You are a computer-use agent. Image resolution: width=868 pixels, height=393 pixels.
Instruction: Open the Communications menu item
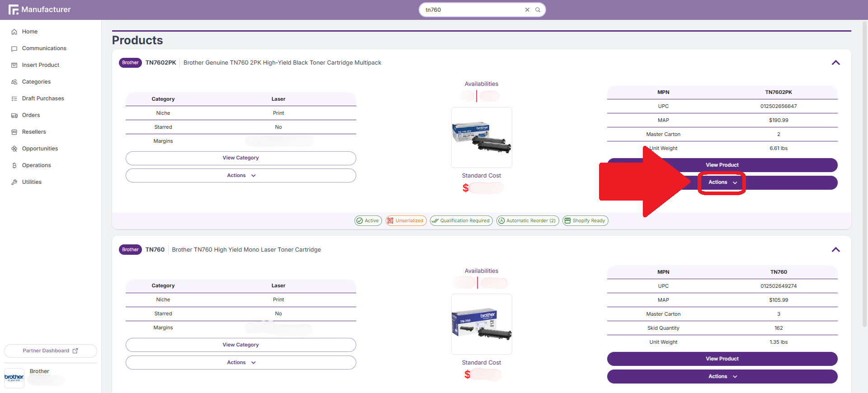click(44, 48)
